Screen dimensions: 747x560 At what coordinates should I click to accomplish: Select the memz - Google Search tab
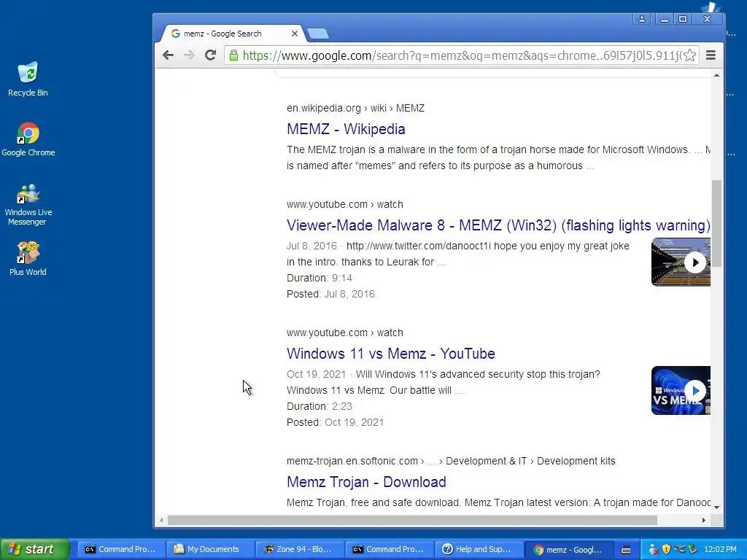[x=233, y=34]
